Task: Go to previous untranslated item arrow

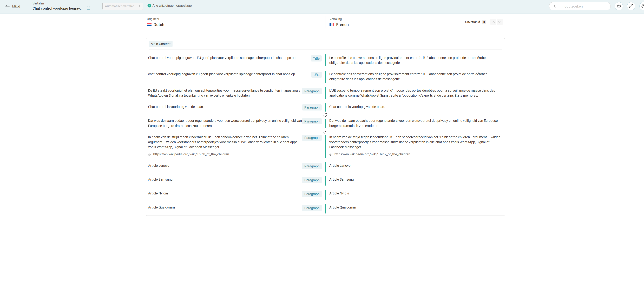Action: pos(493,22)
